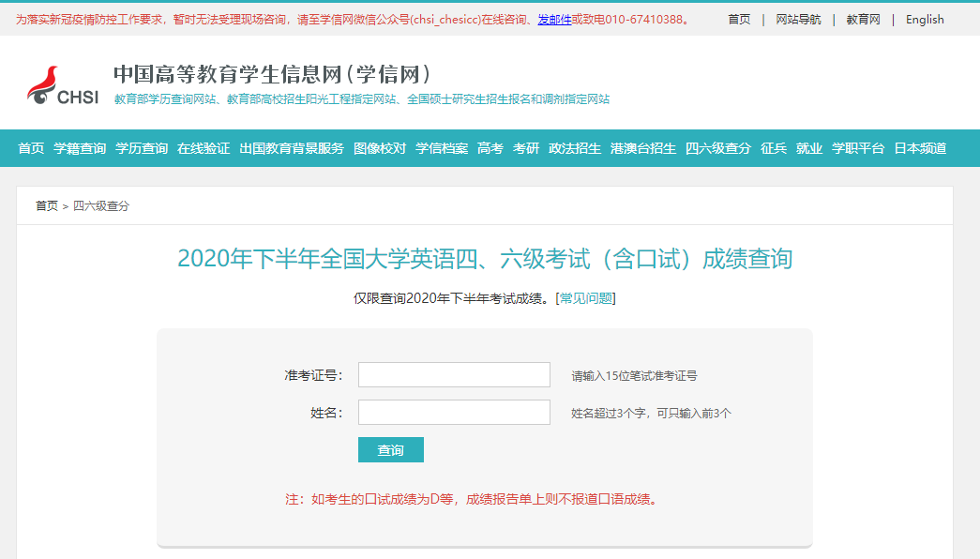Open 学职平台 navigation item
Image resolution: width=980 pixels, height=559 pixels.
858,148
